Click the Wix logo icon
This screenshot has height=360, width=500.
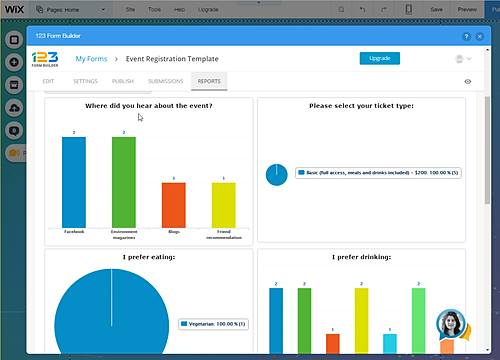coord(14,9)
